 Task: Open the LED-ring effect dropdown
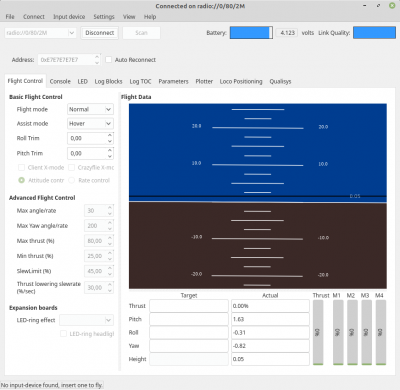click(86, 320)
